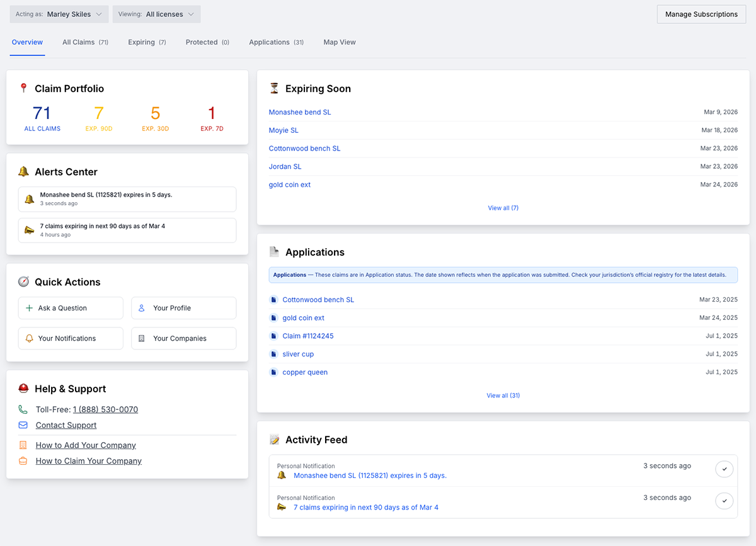Open the Acting as Marley Skiles dropdown
Image resolution: width=756 pixels, height=546 pixels.
click(59, 13)
